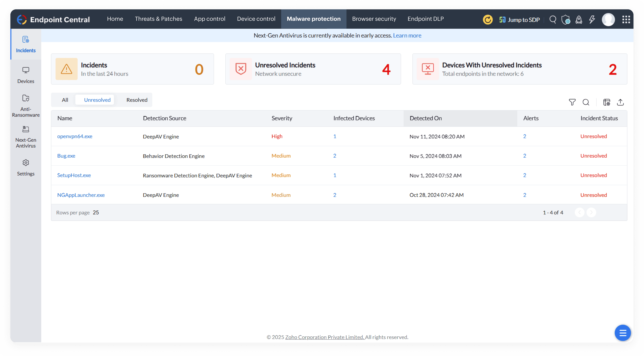Open the lightning quick links icon
Image resolution: width=644 pixels, height=356 pixels.
tap(592, 19)
